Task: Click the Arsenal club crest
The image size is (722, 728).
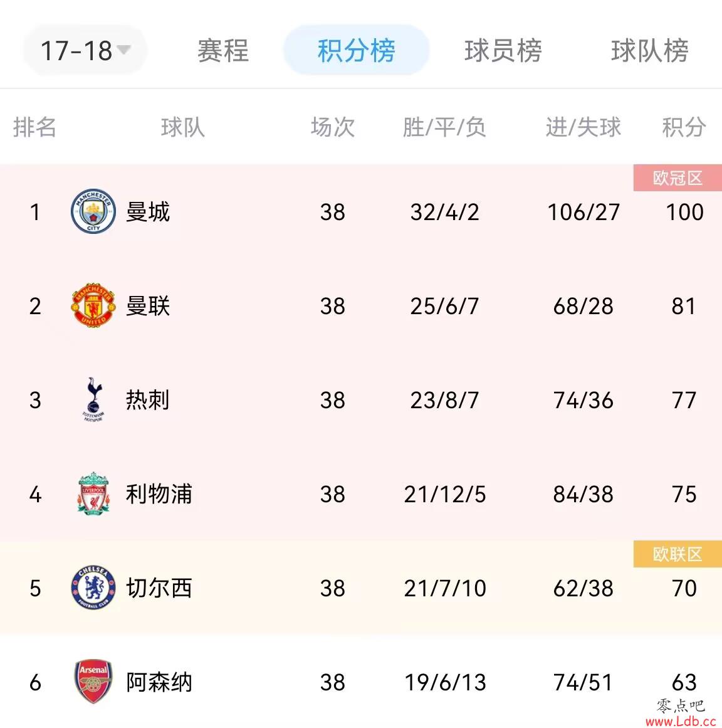Action: click(x=93, y=682)
